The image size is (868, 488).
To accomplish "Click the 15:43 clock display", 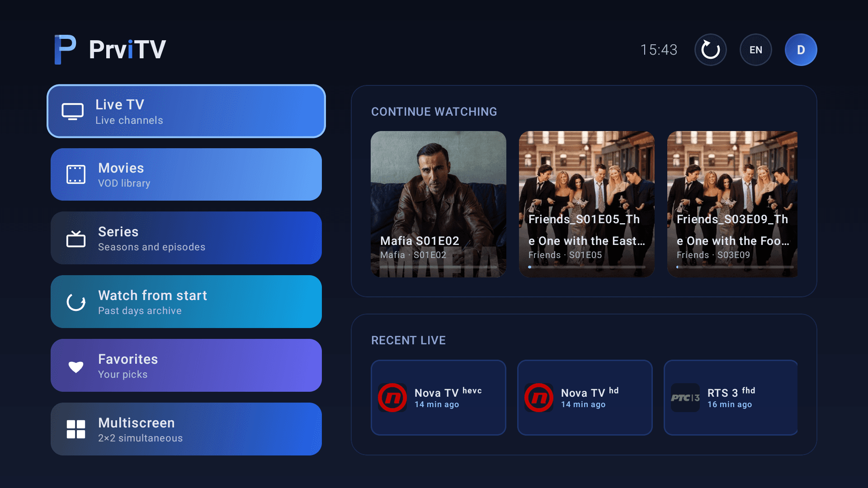I will pos(659,50).
